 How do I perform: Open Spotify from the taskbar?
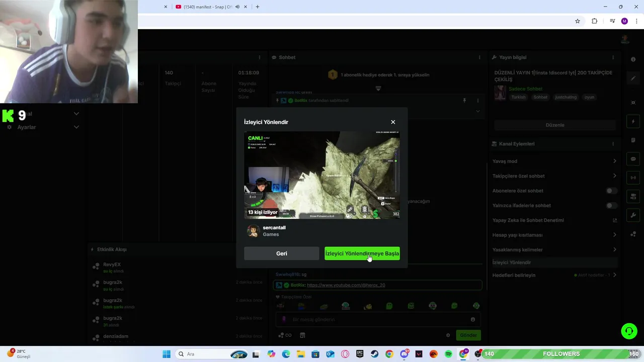click(x=448, y=354)
